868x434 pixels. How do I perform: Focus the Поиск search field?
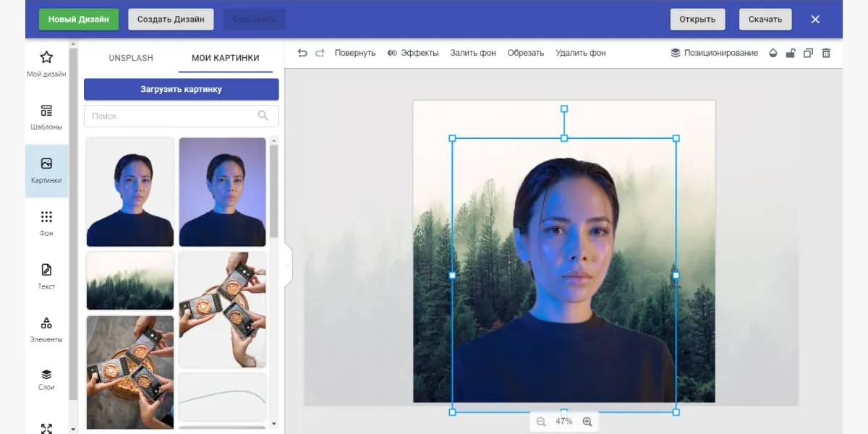click(x=181, y=116)
